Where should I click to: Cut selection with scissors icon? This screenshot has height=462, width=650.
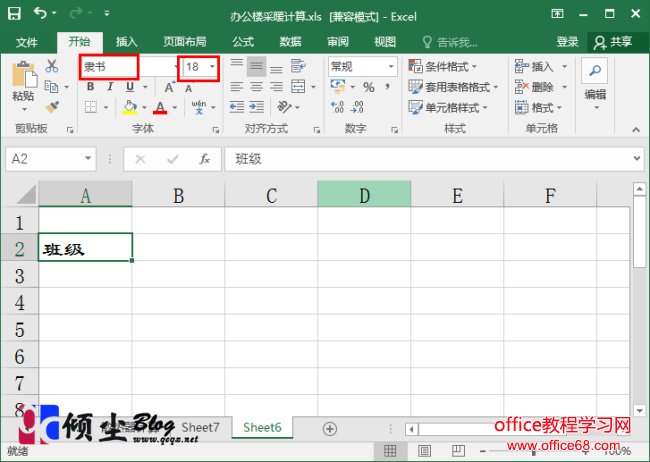point(52,66)
